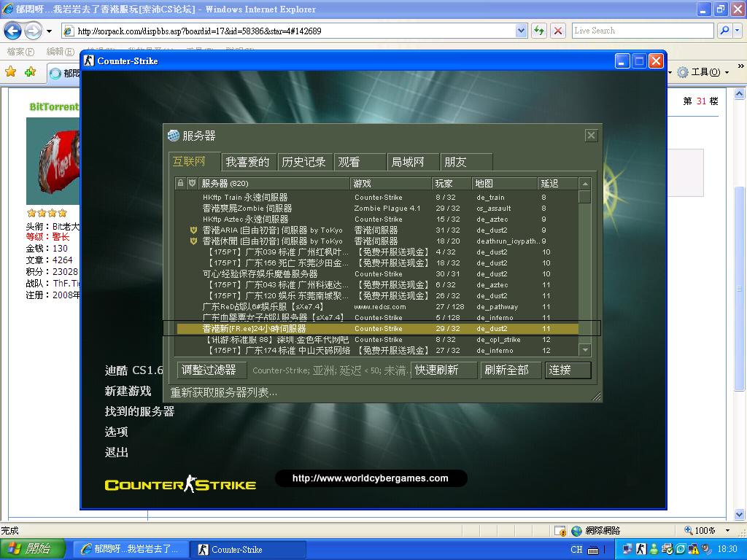Click the 调整过滤器 filter button
This screenshot has width=747, height=560.
[209, 370]
